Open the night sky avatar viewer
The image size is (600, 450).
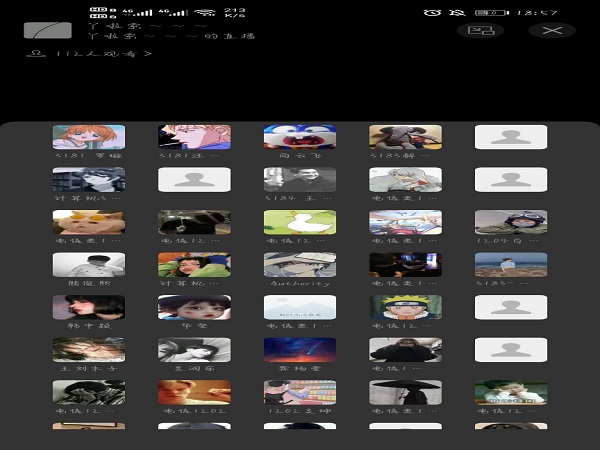(300, 350)
